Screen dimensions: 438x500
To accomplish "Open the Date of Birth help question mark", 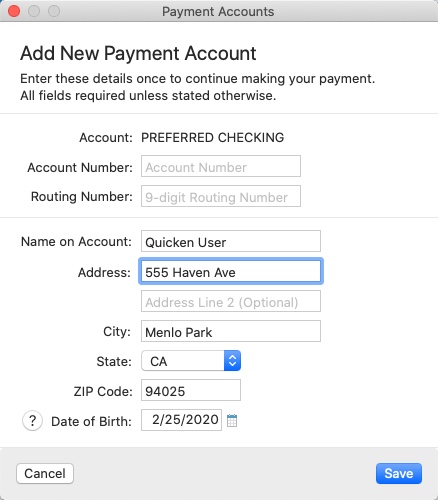I will pos(32,421).
